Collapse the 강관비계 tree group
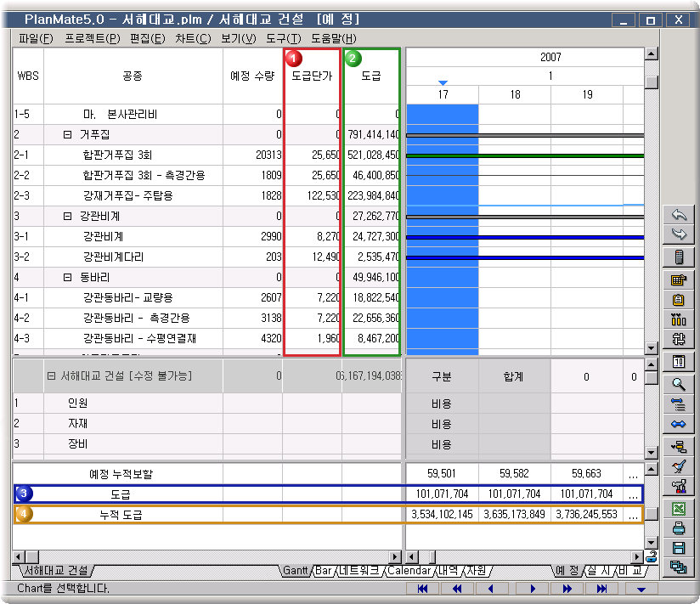 coord(67,217)
